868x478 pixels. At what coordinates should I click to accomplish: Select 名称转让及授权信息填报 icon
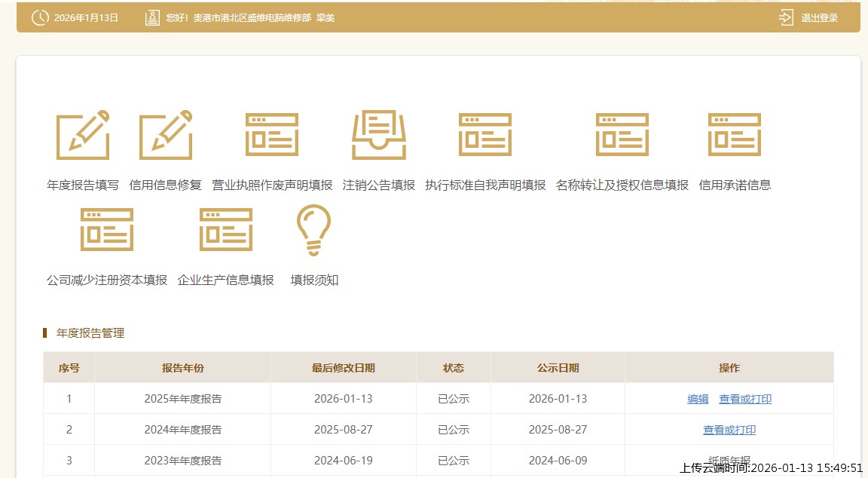[622, 136]
